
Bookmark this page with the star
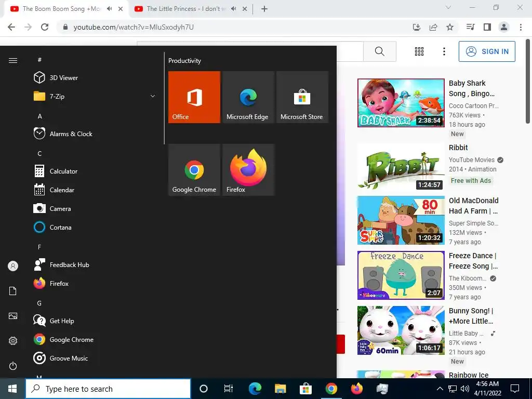tap(450, 27)
